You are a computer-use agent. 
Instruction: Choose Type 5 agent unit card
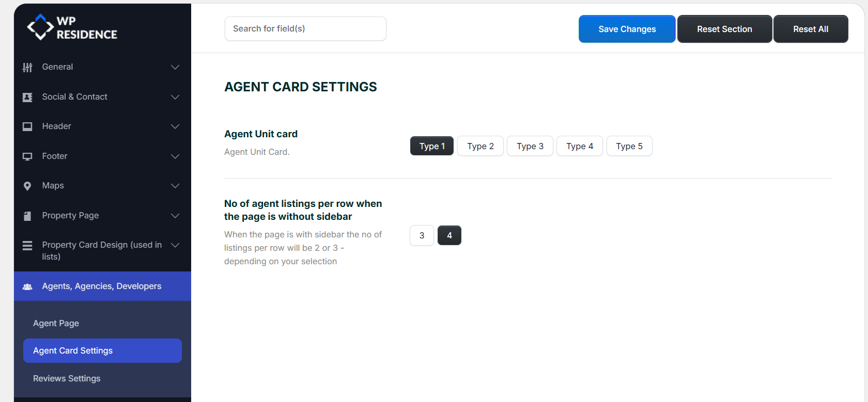click(629, 146)
